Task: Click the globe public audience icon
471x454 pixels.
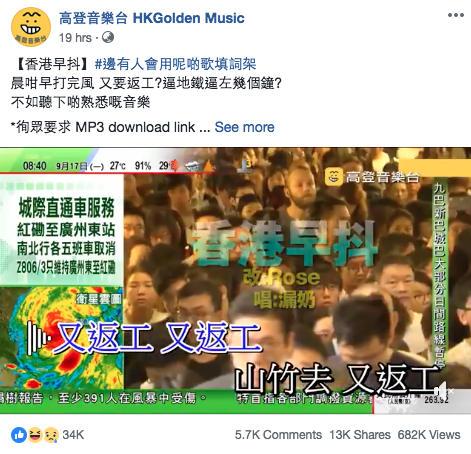Action: 108,37
